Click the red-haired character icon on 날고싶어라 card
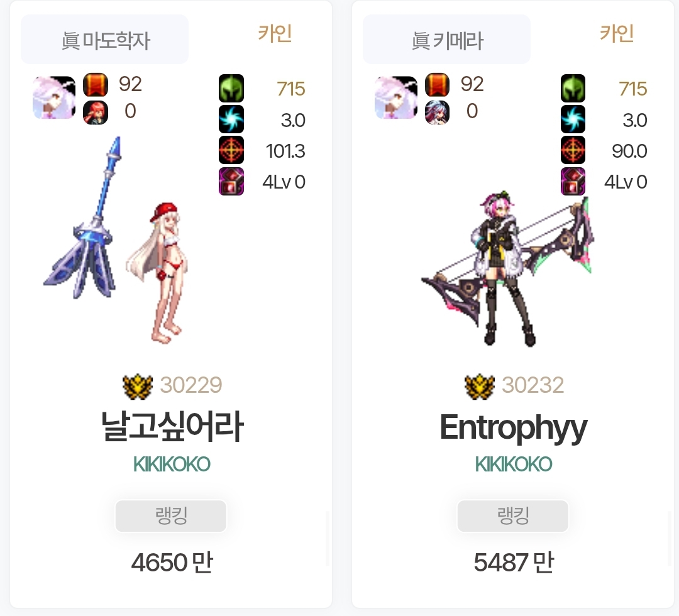The width and height of the screenshot is (679, 616). tap(96, 113)
